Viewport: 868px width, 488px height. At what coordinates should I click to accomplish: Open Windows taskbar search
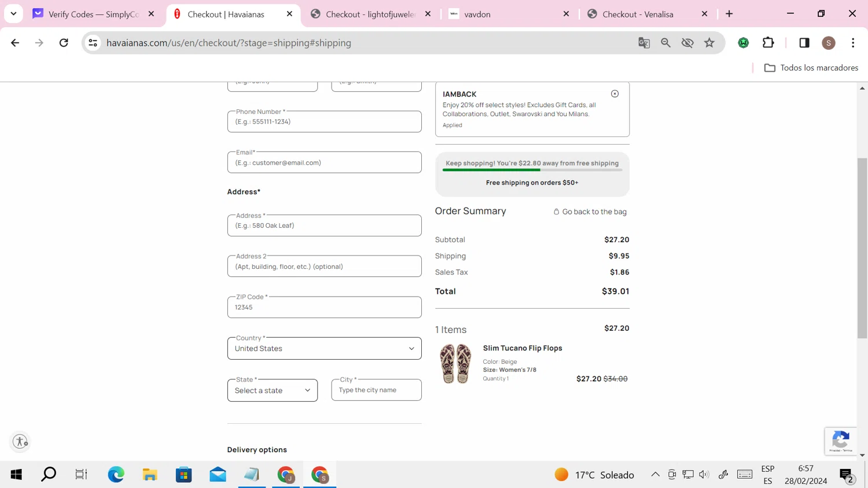(x=49, y=475)
